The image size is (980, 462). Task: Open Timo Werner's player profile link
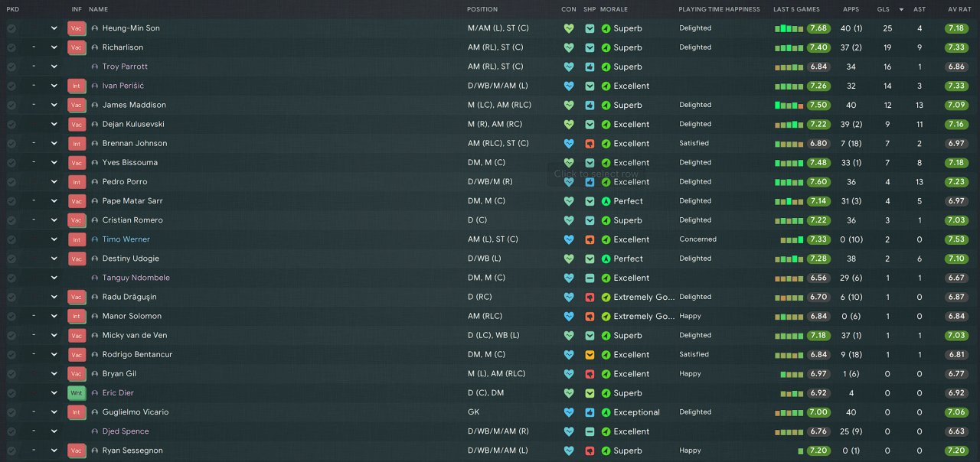coord(126,239)
